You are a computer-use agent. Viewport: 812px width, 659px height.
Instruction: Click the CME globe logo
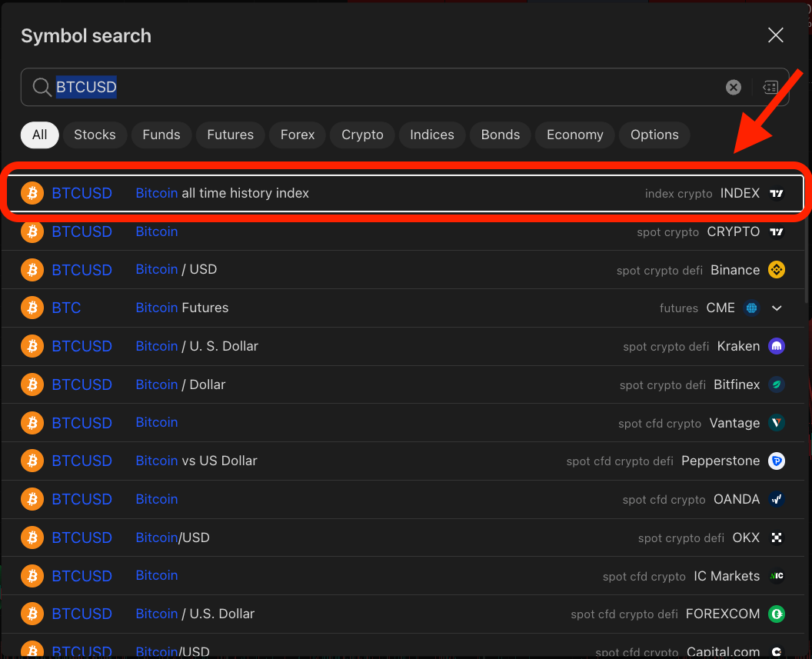751,308
